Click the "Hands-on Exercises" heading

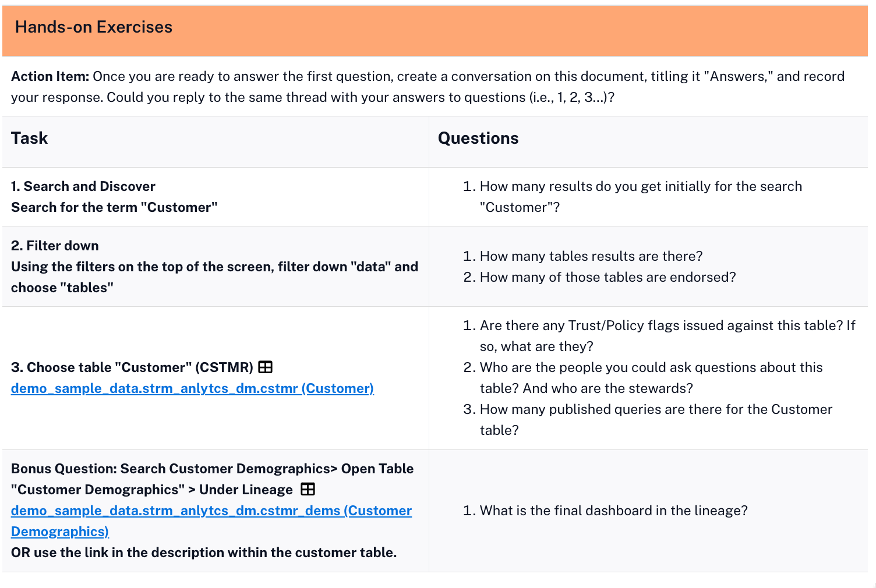click(94, 27)
